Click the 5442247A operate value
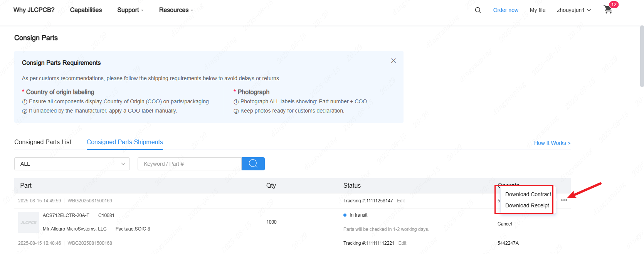 tap(508, 243)
